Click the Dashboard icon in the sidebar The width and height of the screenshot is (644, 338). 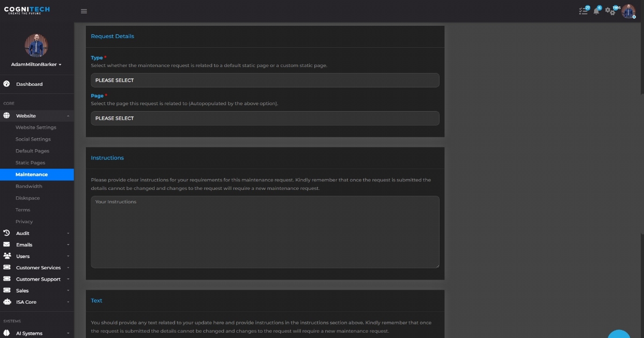coord(6,84)
